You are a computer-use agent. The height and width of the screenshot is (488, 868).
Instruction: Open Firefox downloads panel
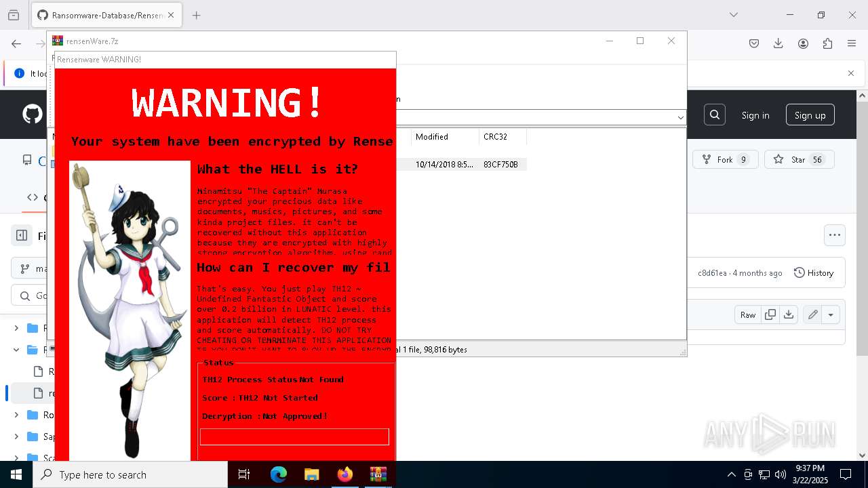coord(778,43)
